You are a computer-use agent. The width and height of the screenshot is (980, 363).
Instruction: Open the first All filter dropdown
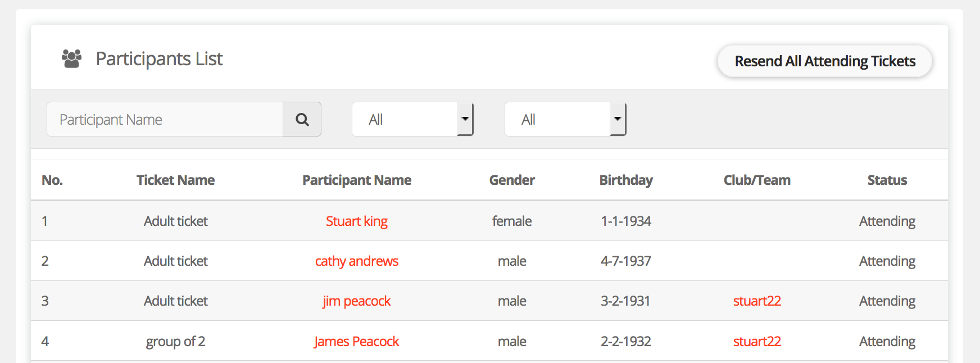pos(412,119)
